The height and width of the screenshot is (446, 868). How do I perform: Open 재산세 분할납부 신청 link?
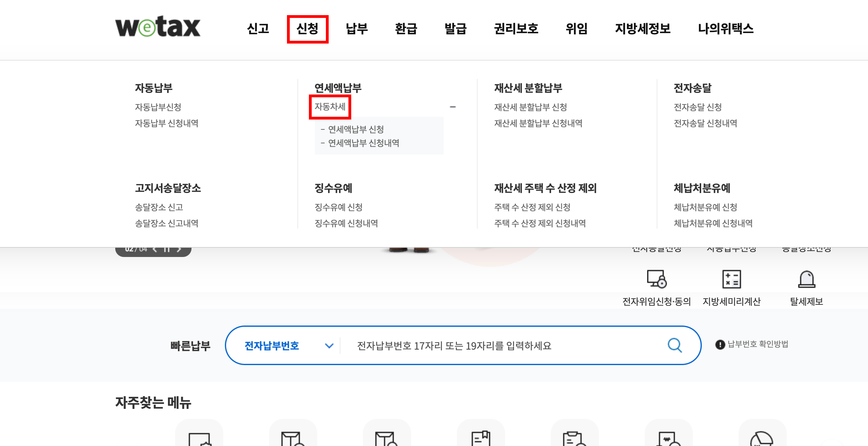530,107
